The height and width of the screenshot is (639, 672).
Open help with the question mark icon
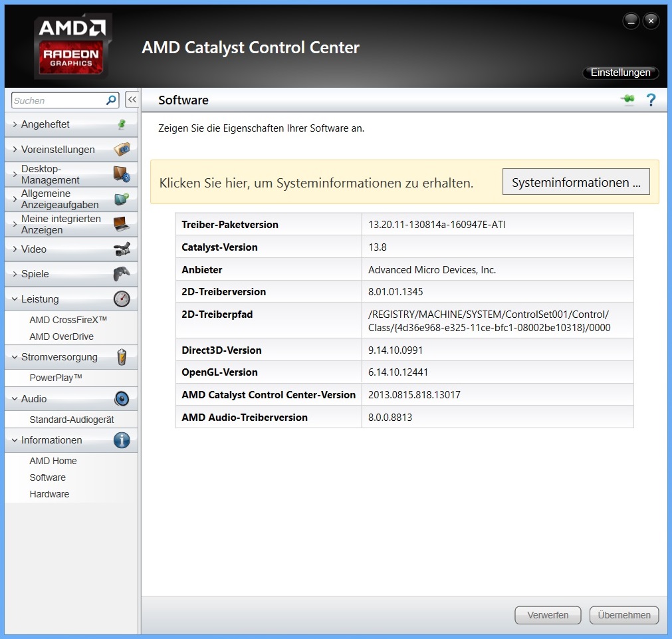pos(651,100)
